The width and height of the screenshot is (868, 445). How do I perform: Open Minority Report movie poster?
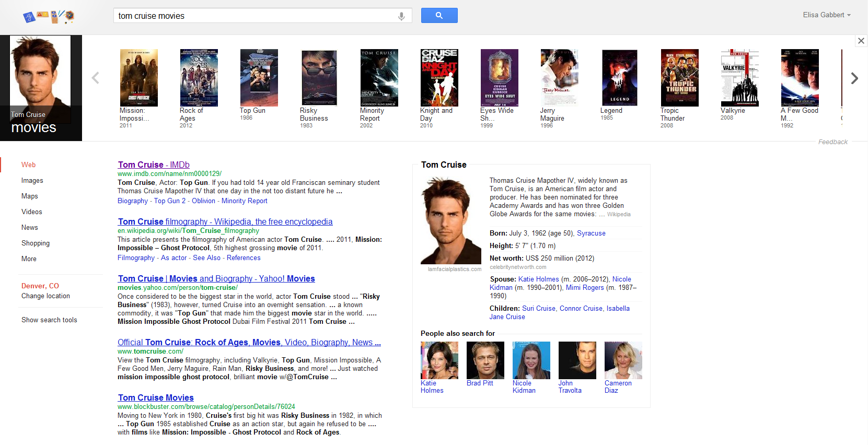(379, 78)
